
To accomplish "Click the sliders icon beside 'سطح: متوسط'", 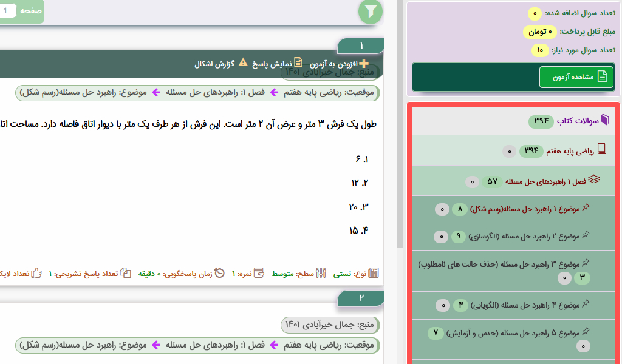I will [x=321, y=273].
